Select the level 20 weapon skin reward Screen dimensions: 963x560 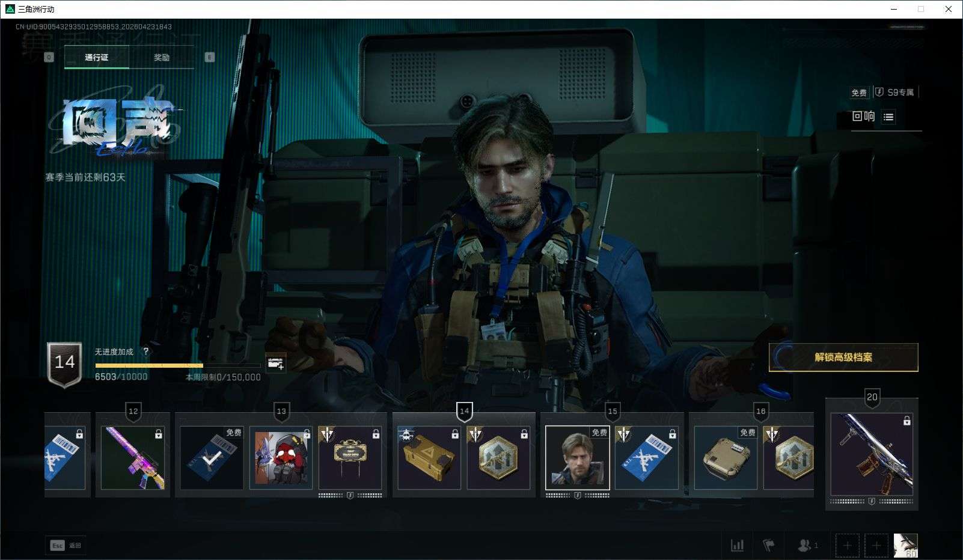(x=872, y=454)
